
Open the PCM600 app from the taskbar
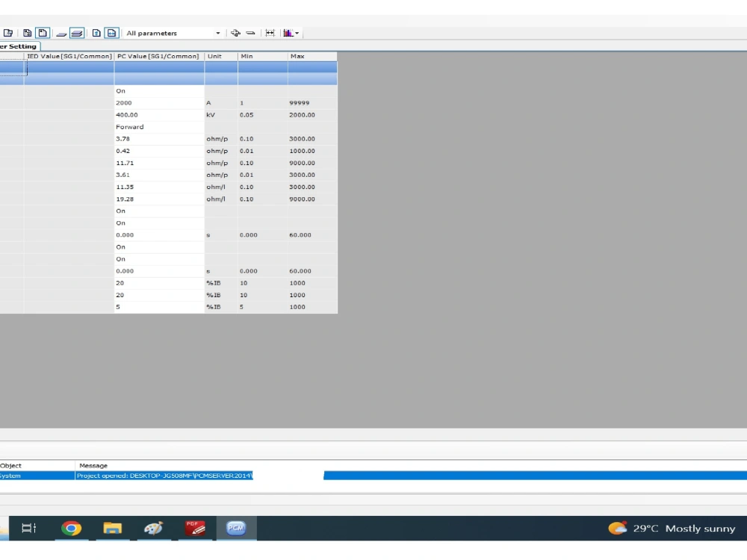236,528
